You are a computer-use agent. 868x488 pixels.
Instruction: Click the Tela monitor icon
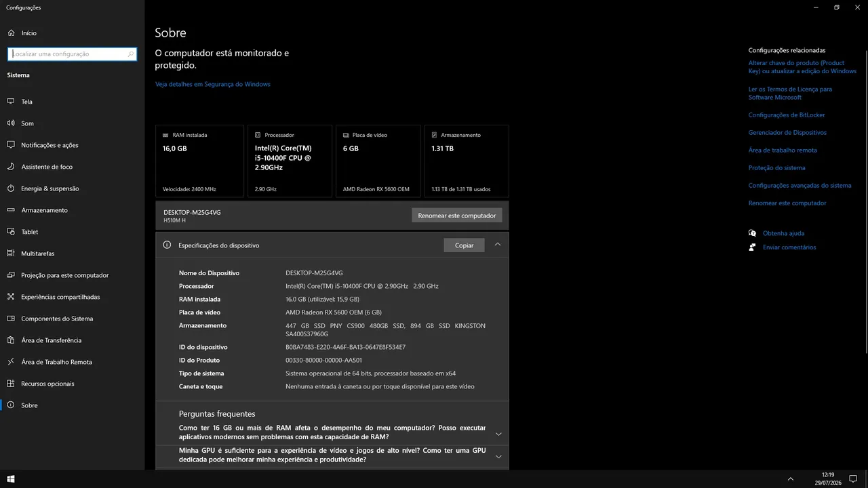point(11,102)
